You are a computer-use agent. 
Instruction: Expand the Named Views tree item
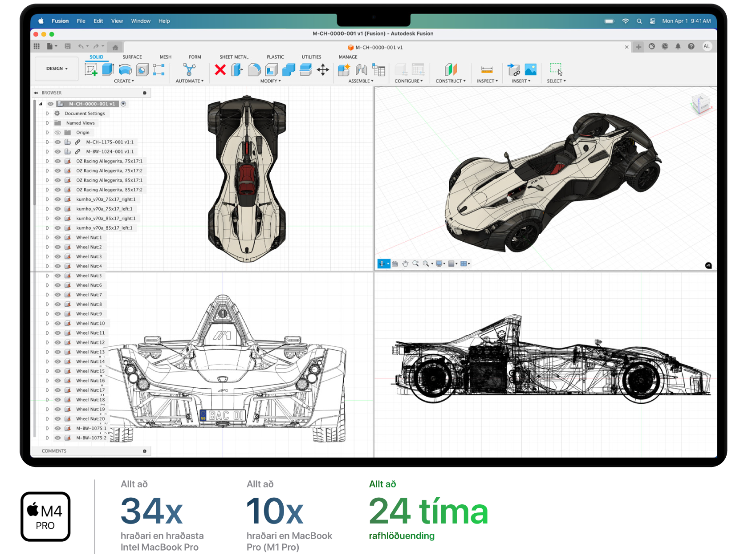coord(48,123)
